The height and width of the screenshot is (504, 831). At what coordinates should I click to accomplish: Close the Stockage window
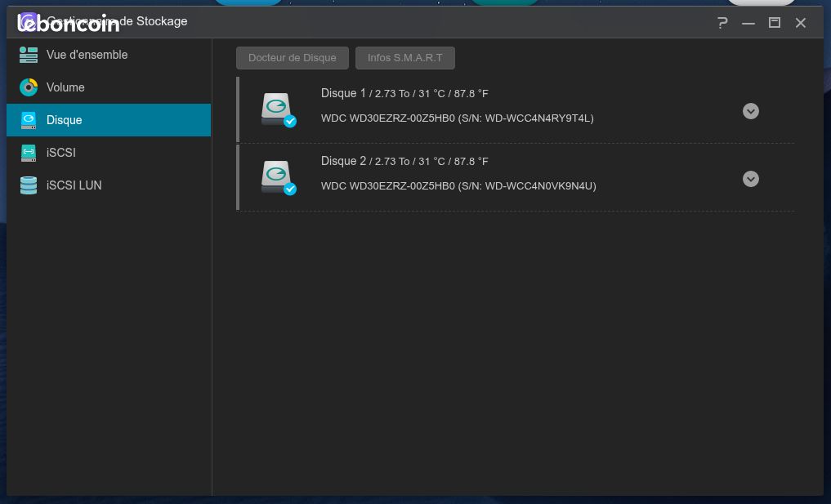pos(800,23)
